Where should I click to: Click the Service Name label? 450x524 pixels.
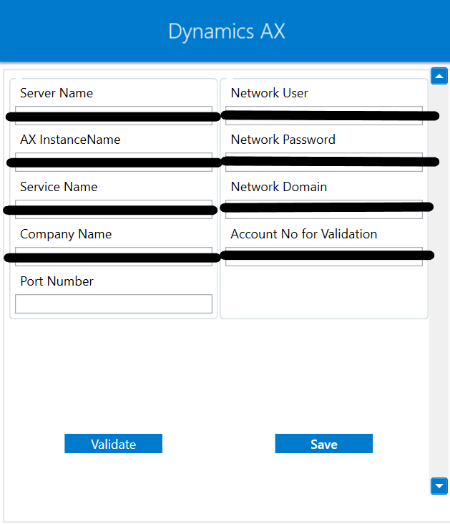tap(59, 186)
